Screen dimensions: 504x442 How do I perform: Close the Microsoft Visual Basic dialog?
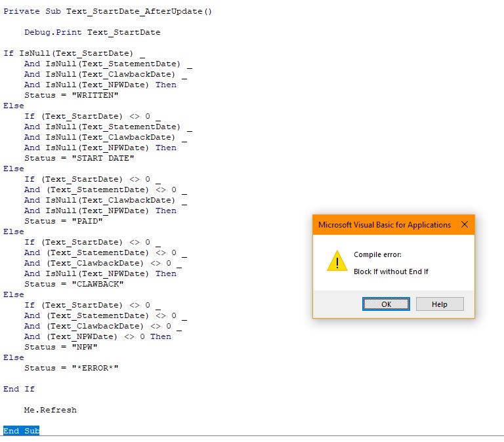tap(465, 225)
